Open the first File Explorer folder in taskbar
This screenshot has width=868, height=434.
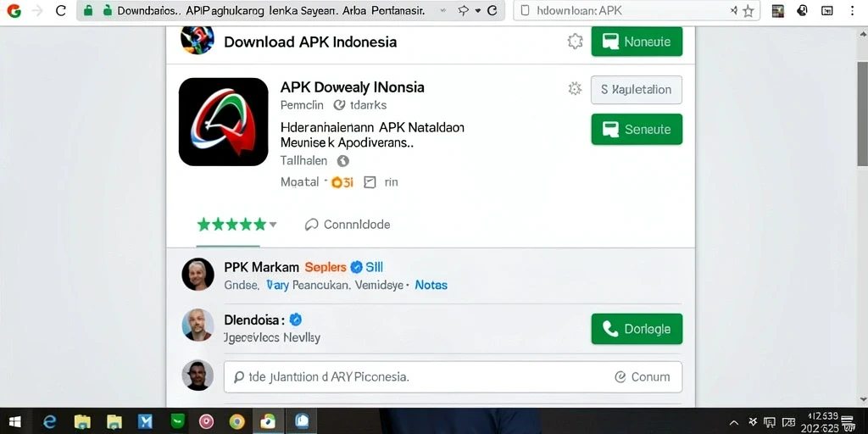82,422
